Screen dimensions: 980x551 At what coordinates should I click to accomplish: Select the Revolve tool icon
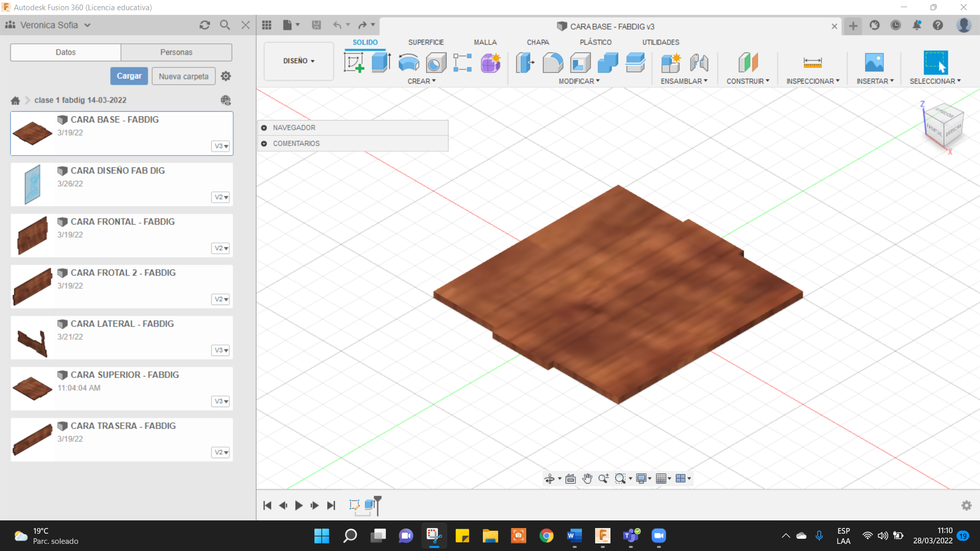coord(408,63)
